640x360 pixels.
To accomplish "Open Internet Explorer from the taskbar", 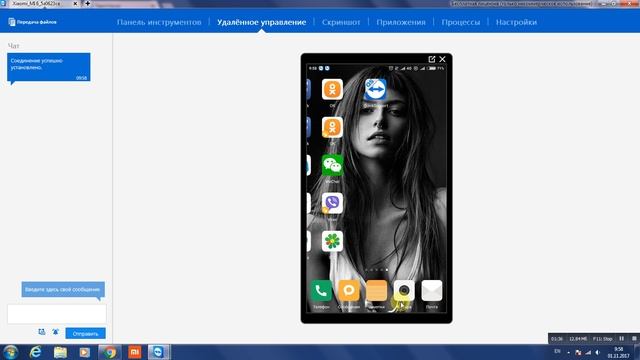I will (36, 352).
